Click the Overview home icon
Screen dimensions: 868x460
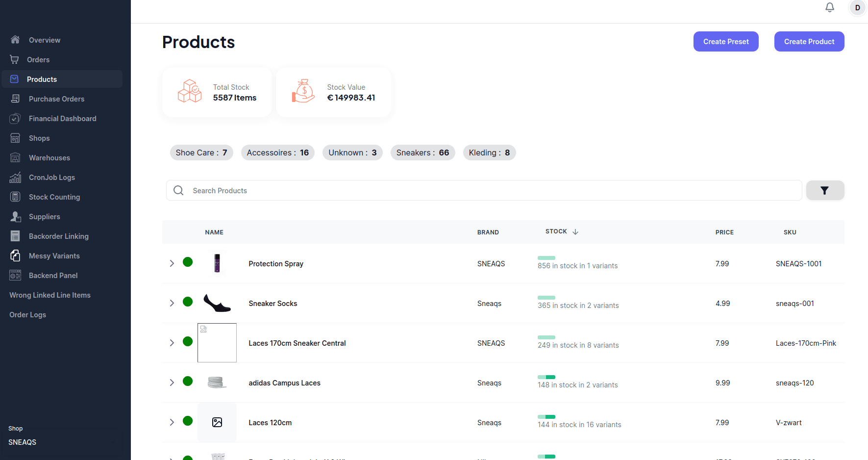pos(15,40)
